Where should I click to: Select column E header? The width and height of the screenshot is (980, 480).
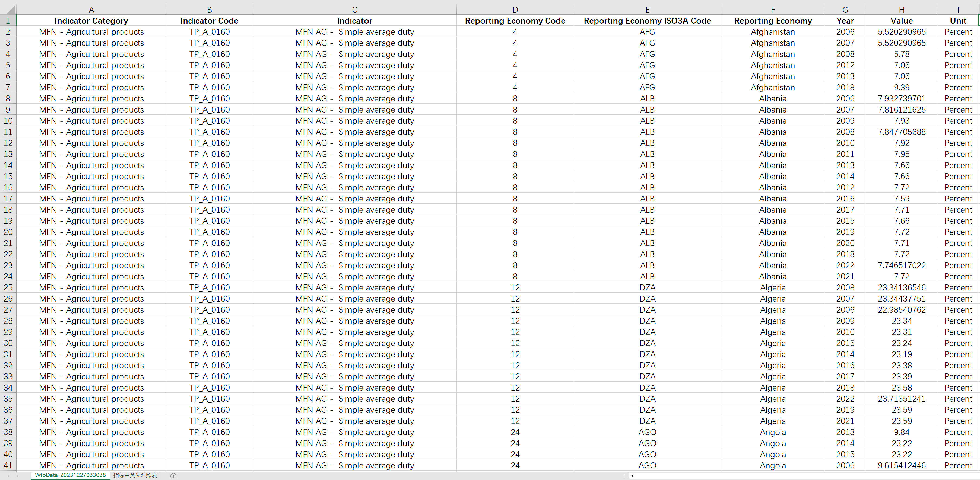[x=647, y=9]
